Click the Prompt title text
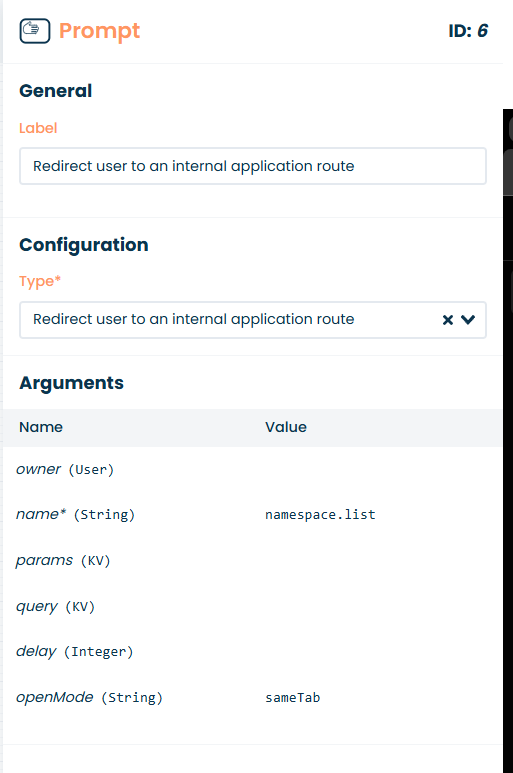Viewport: 513px width, 773px height. click(100, 31)
